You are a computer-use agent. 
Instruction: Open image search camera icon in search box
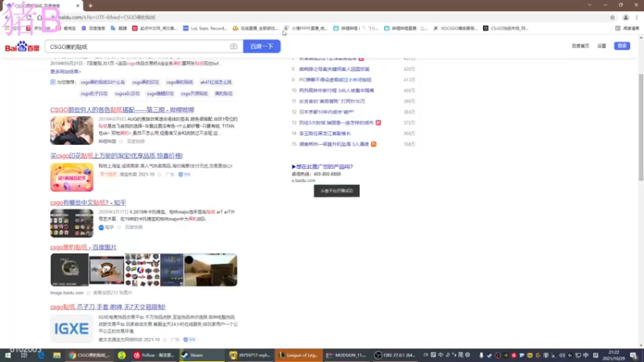[233, 47]
